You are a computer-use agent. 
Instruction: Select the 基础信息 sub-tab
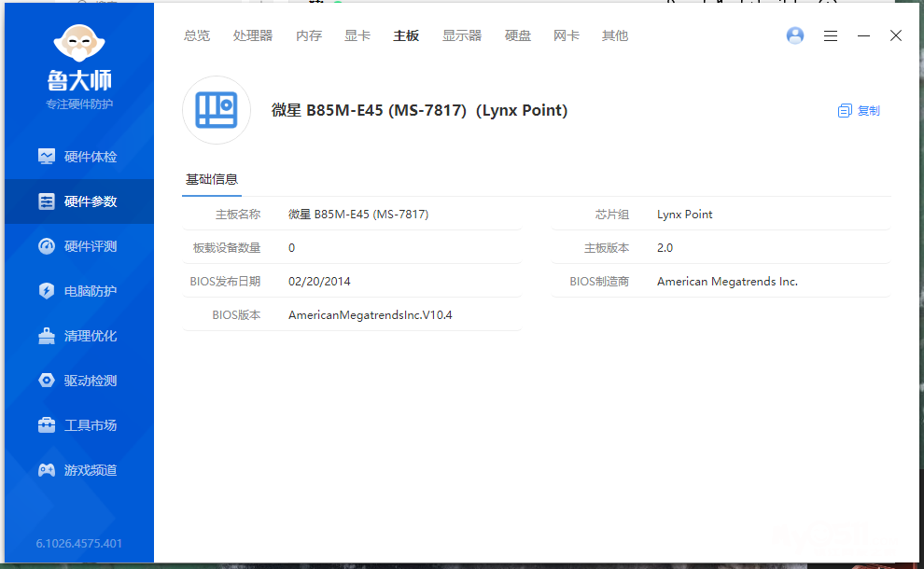pyautogui.click(x=212, y=179)
